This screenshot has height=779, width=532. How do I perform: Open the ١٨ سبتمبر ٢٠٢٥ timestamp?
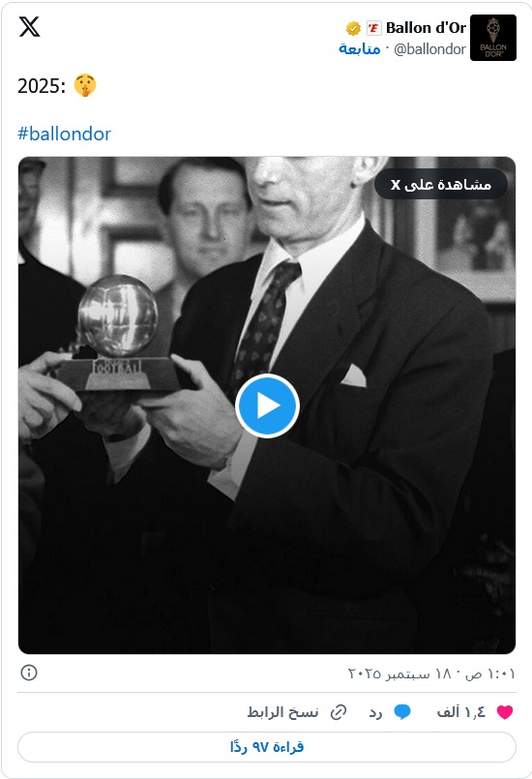(431, 674)
